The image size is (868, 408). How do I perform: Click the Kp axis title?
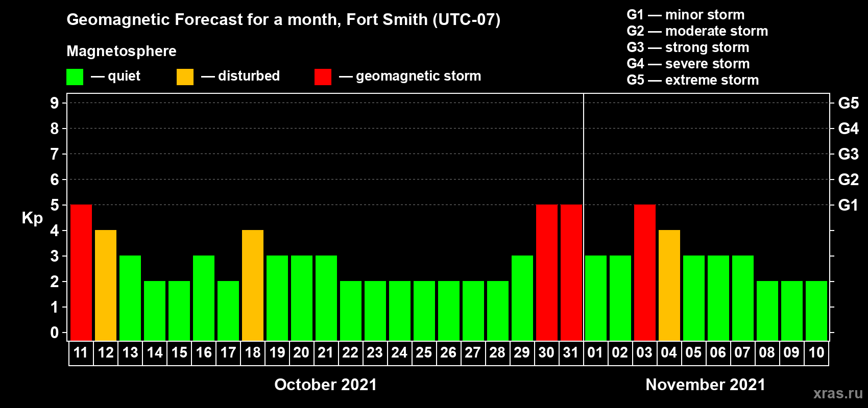coord(32,219)
